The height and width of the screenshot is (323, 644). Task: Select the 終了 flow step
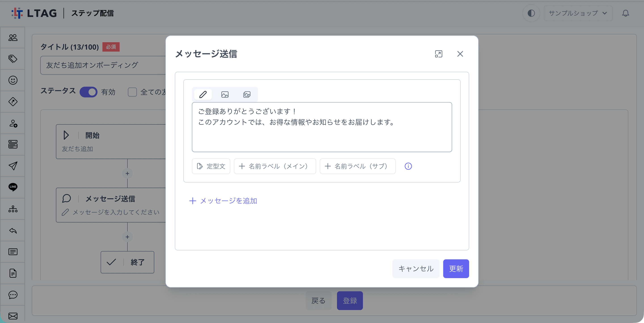point(127,262)
